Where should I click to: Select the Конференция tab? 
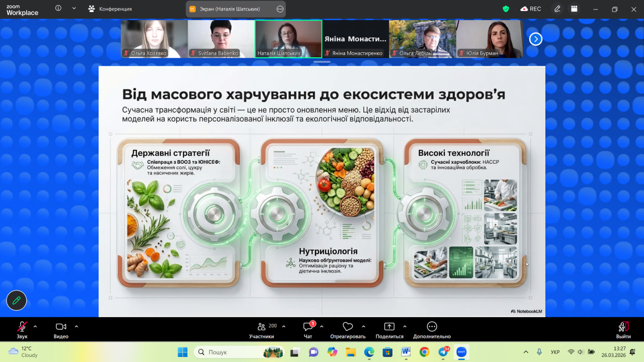coord(110,9)
